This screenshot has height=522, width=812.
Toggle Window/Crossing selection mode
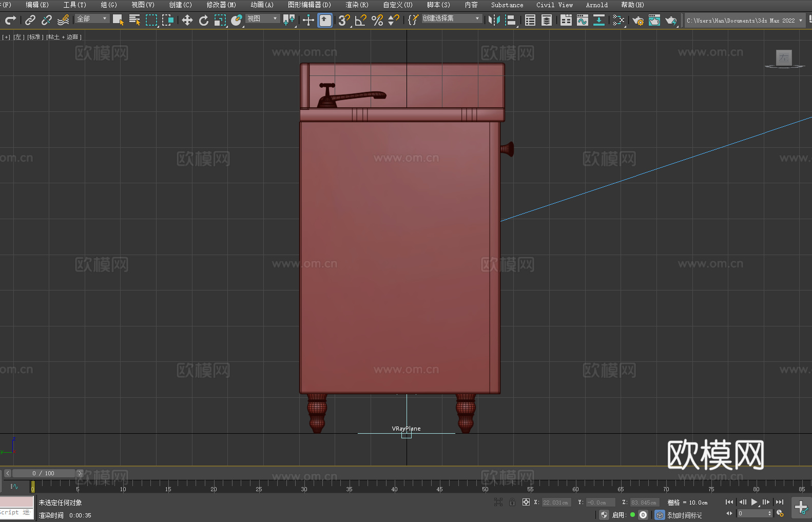(x=168, y=20)
